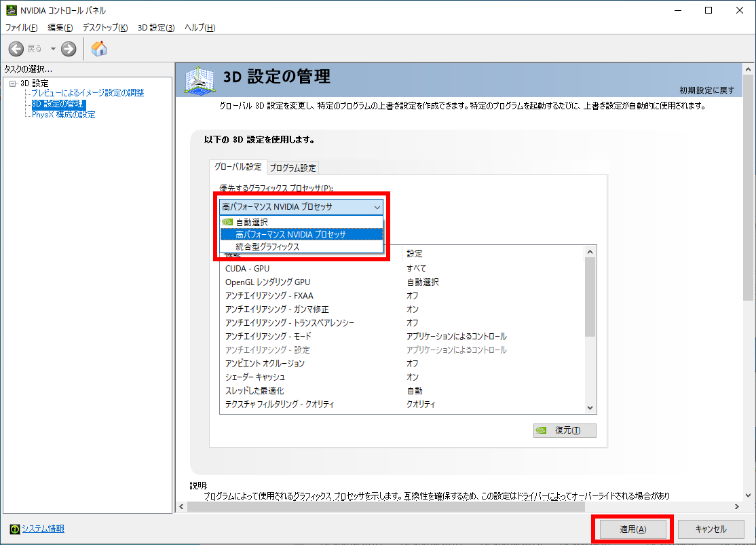Click main panel scroll down arrow
Screen dimensions: 756x545
click(x=748, y=495)
